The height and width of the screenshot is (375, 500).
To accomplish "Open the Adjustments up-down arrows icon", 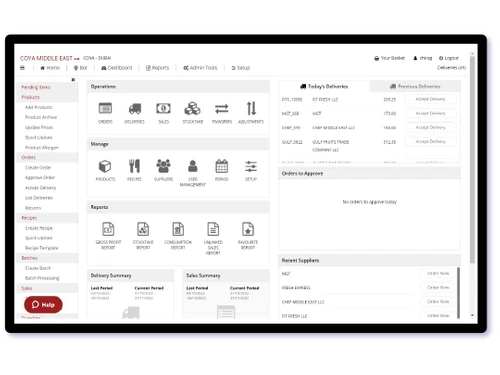I will point(251,109).
